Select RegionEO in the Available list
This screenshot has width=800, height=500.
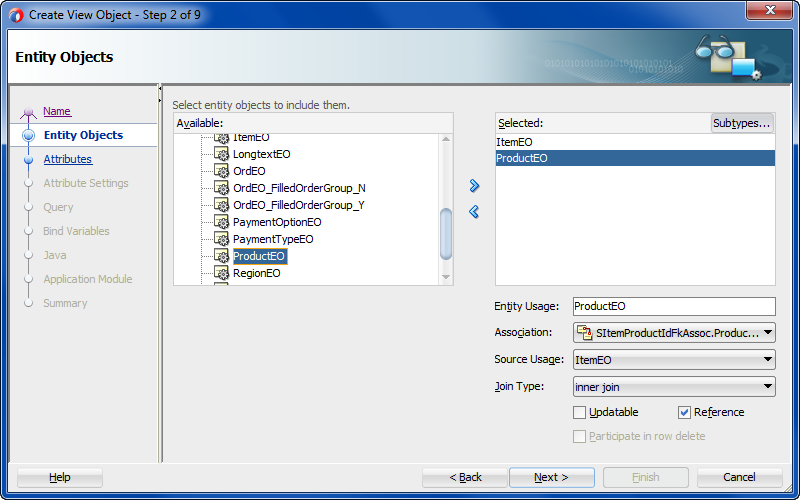[x=257, y=273]
